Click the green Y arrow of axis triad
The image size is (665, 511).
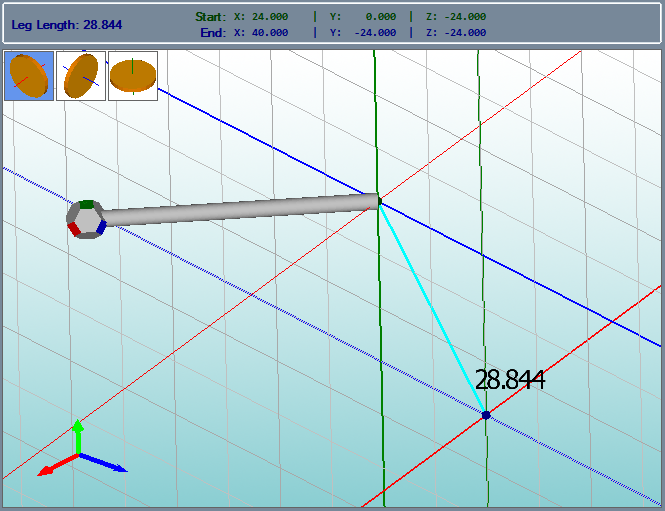[x=78, y=436]
